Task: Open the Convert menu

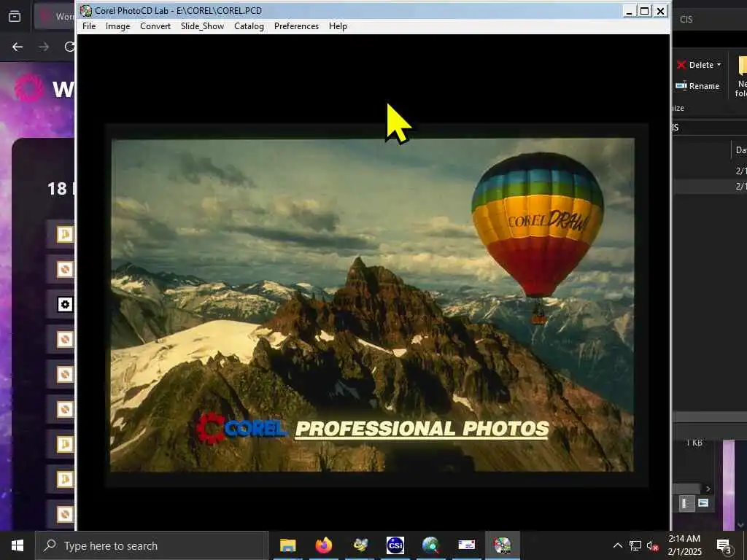Action: point(155,26)
